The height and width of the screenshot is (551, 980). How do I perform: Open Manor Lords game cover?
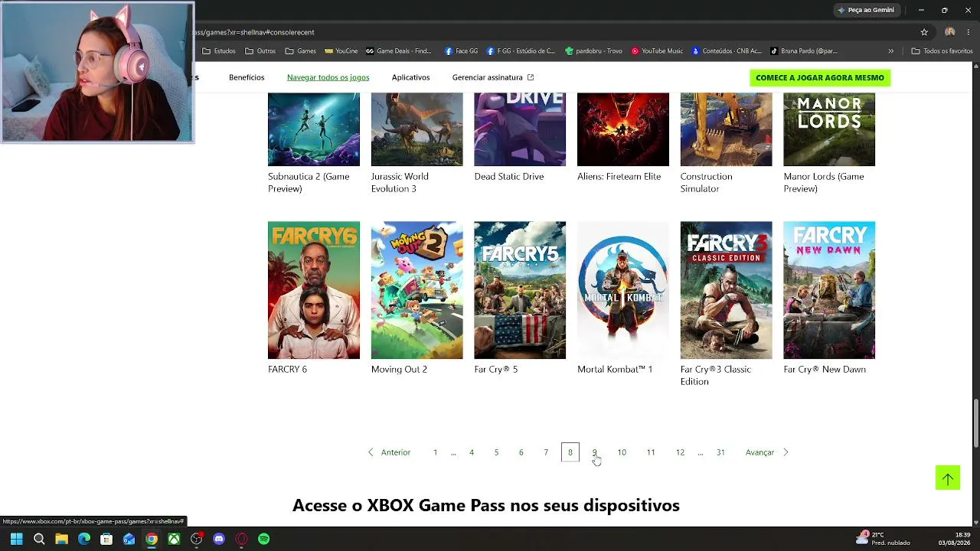[x=829, y=129]
